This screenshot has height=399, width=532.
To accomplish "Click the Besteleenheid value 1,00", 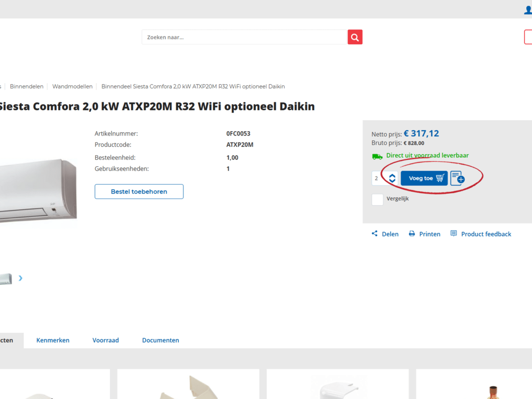I will [232, 157].
